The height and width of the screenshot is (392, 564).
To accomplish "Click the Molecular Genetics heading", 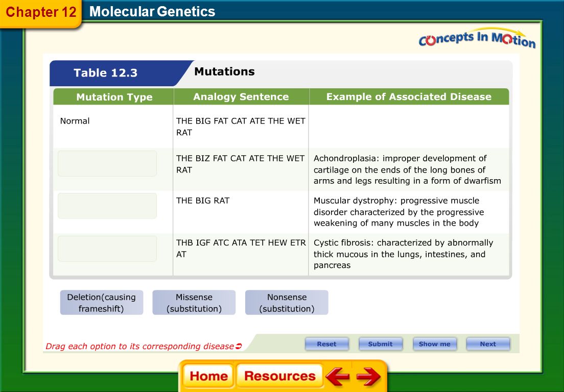I will (x=152, y=12).
